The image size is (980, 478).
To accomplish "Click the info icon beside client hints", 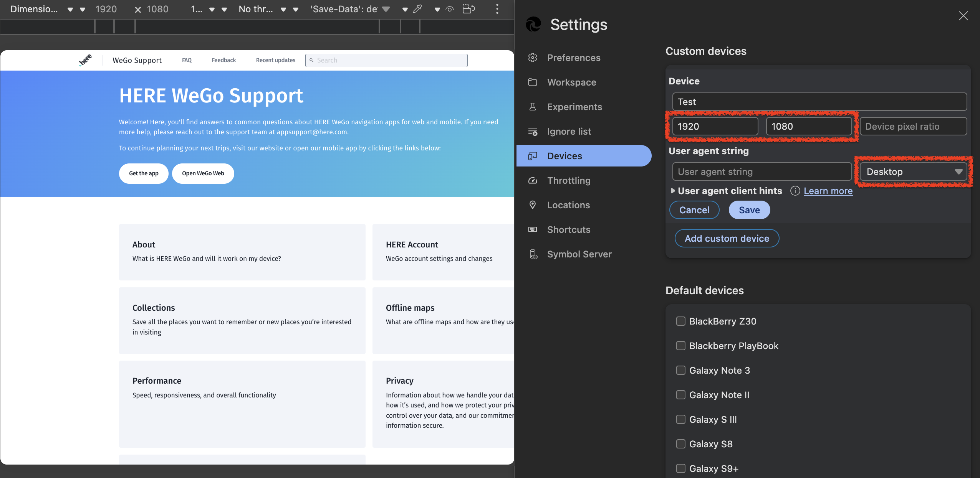I will [x=795, y=191].
